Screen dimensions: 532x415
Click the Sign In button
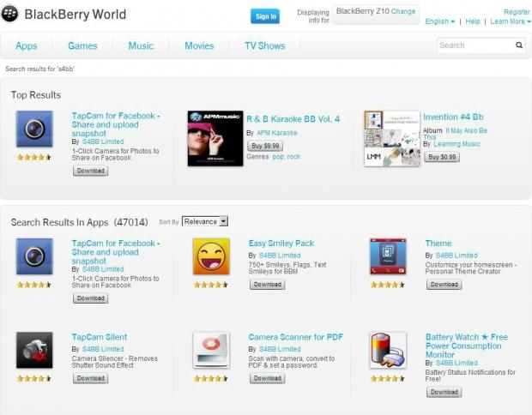(x=265, y=16)
